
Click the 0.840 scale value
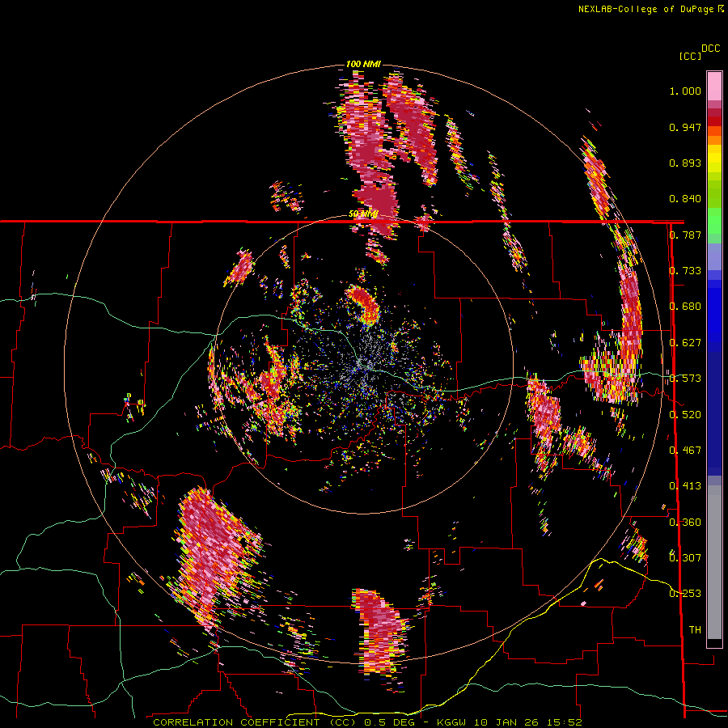[x=685, y=199]
